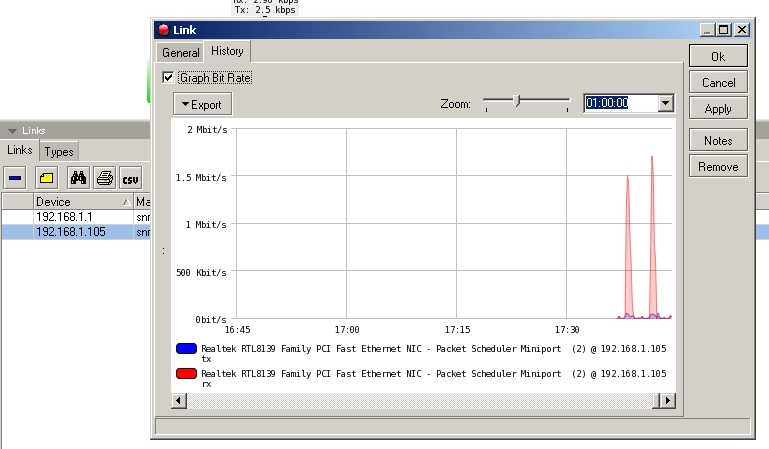The height and width of the screenshot is (449, 769).
Task: Click the blue tx legend swatch
Action: [186, 349]
